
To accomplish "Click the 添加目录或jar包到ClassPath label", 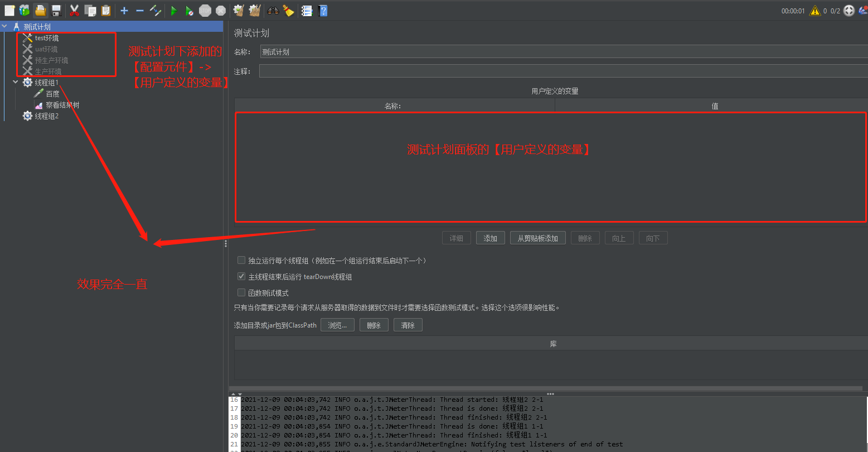I will pyautogui.click(x=275, y=325).
